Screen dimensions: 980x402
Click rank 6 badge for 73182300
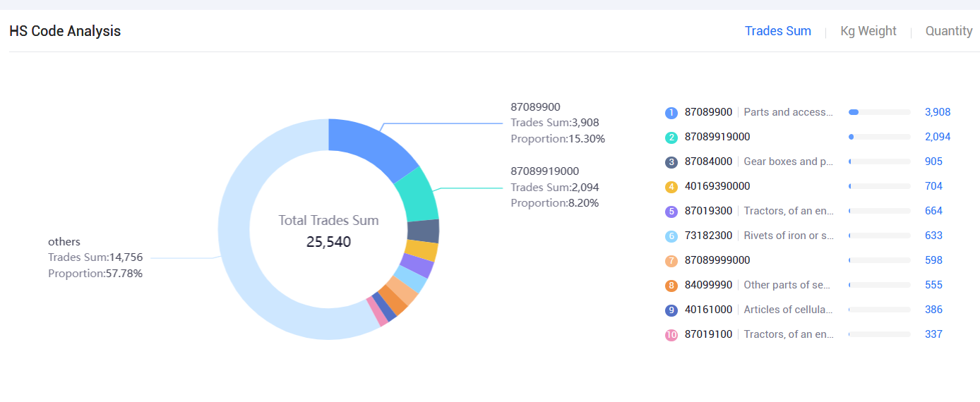(x=671, y=236)
